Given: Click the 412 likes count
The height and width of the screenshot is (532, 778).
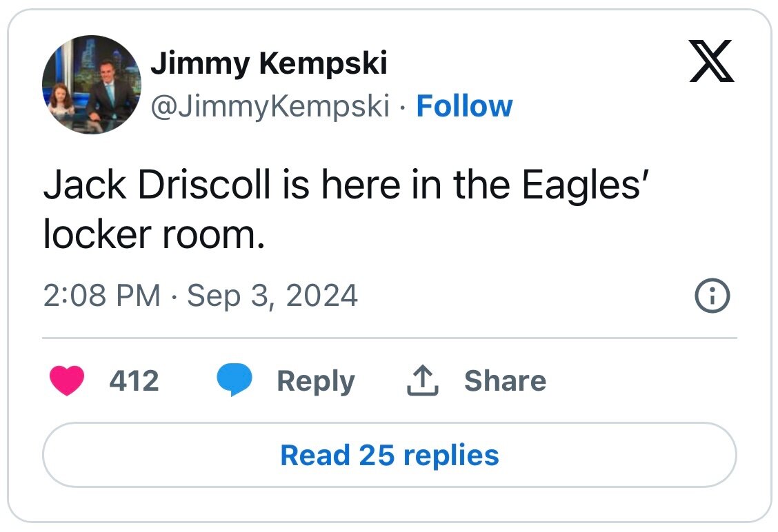Looking at the screenshot, I should (x=134, y=380).
